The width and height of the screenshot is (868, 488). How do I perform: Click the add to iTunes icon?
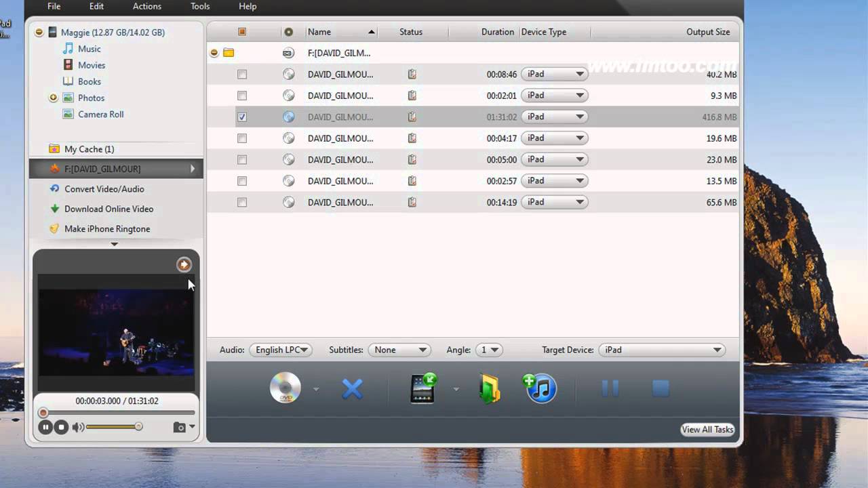540,388
